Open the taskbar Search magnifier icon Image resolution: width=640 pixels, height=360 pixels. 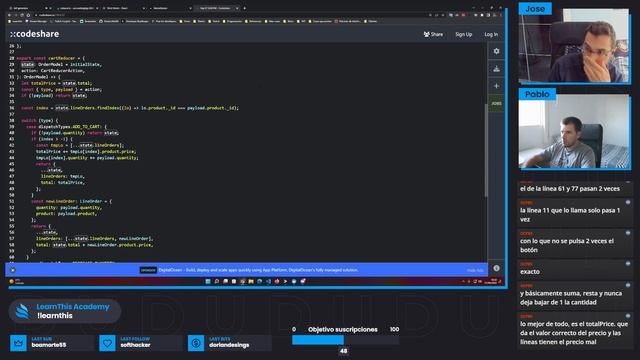pyautogui.click(x=217, y=281)
